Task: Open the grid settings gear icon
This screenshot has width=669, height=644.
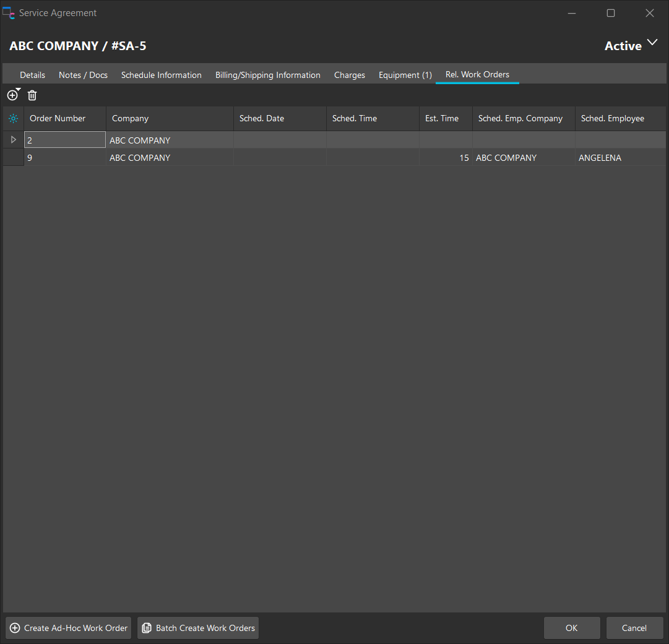Action: [14, 119]
